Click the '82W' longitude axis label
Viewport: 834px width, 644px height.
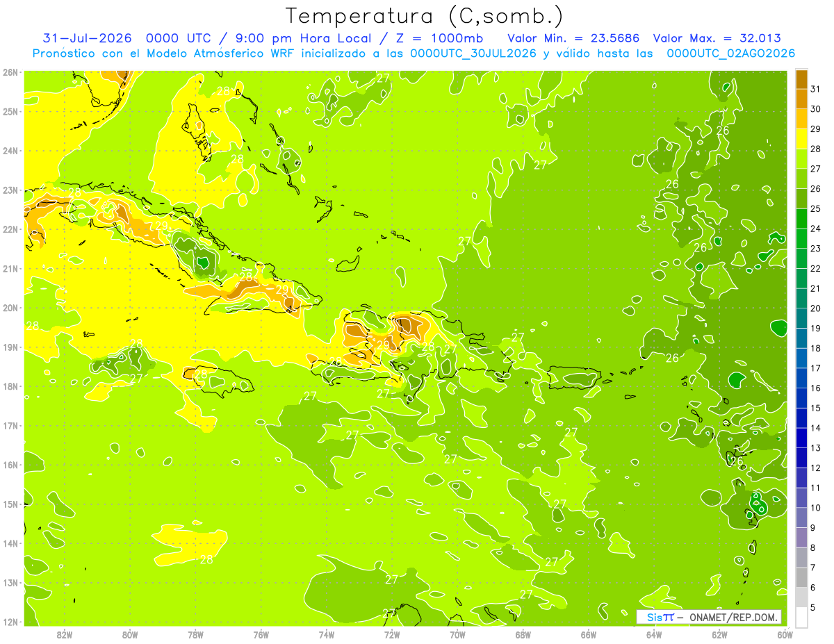[65, 634]
